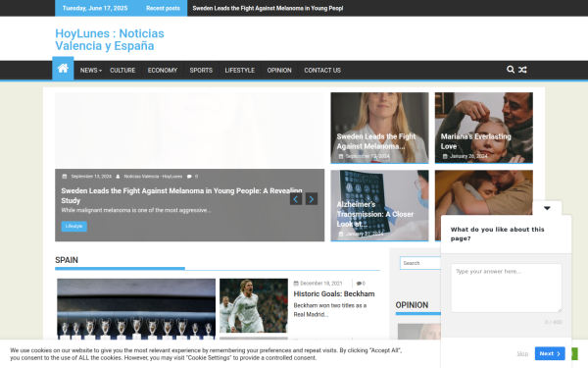Open the Historic Goals: Beckham article
This screenshot has height=368, width=588.
pos(334,294)
